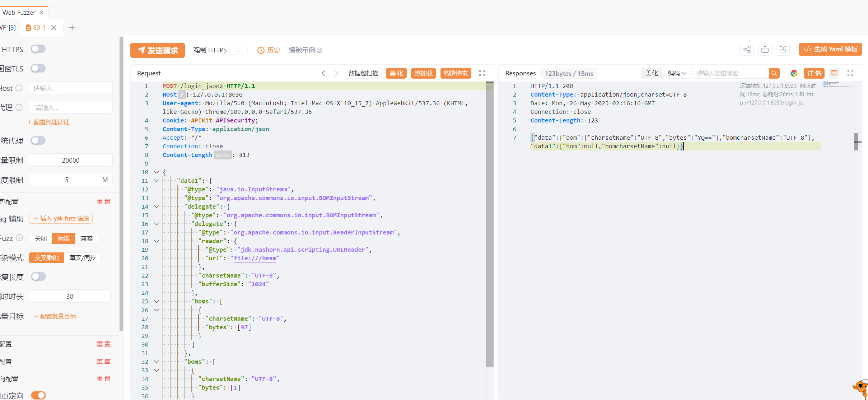
Task: Click the export upload icon in the top toolbar
Action: pos(765,50)
